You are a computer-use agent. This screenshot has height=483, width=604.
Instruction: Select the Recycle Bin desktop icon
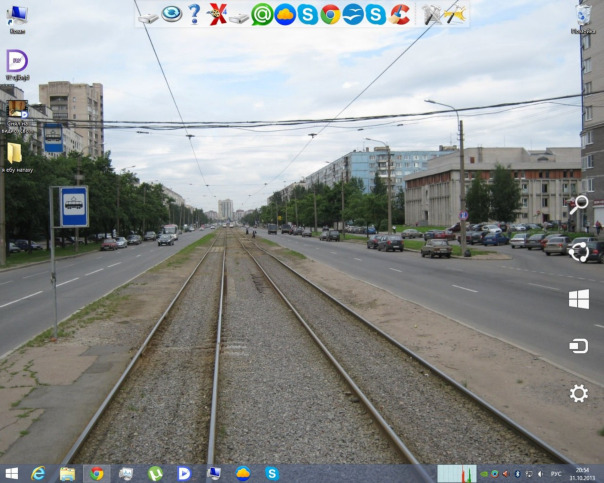tap(583, 15)
